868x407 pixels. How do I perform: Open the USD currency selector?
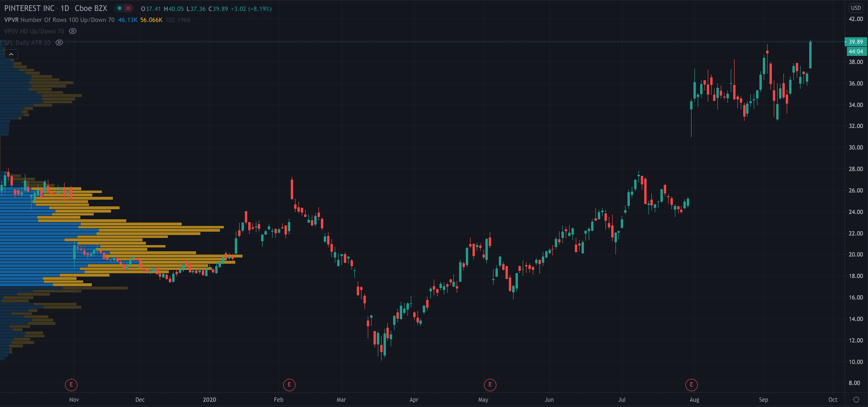tap(856, 8)
